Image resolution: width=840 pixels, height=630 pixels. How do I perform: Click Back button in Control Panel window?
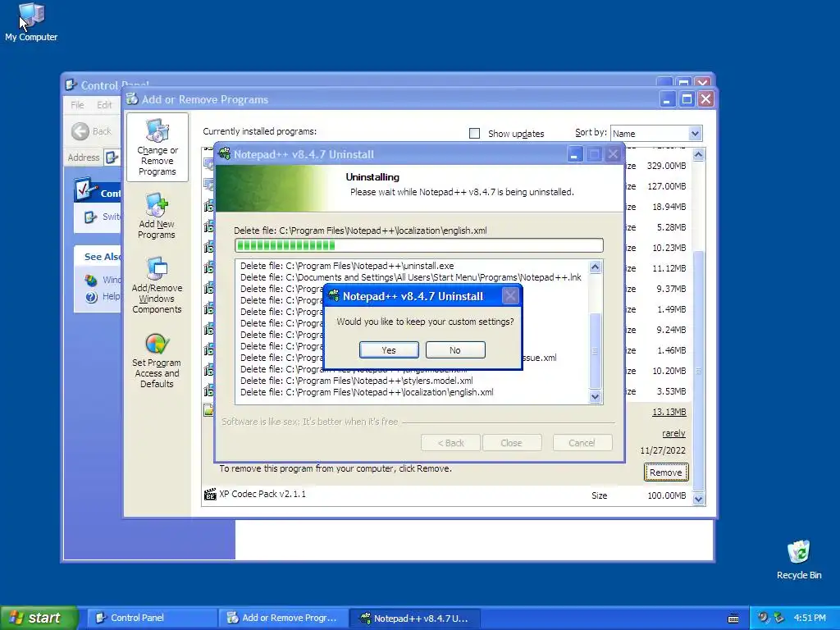click(91, 131)
